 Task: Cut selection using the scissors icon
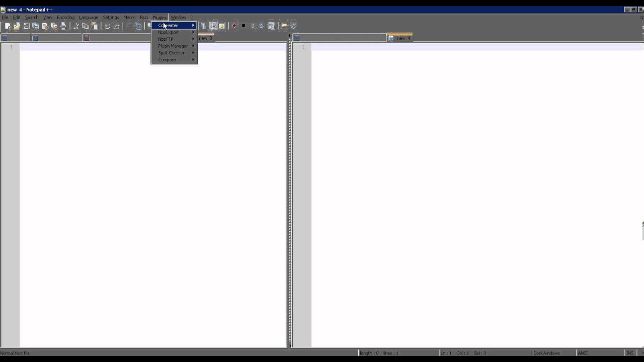76,26
